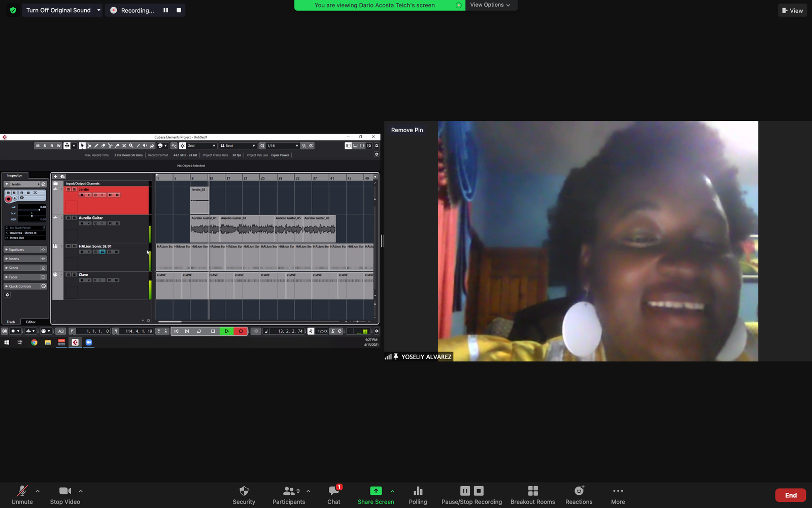The image size is (812, 508).
Task: Open the View layout menu
Action: (792, 10)
